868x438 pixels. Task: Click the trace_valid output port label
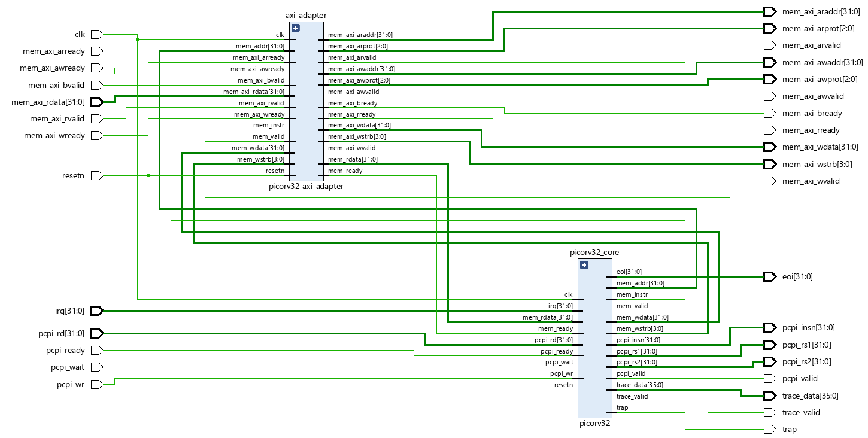(x=801, y=412)
